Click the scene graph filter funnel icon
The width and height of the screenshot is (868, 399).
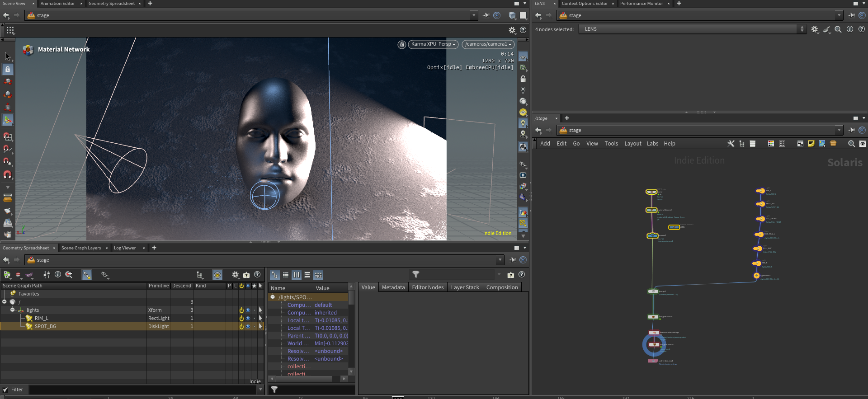point(415,274)
